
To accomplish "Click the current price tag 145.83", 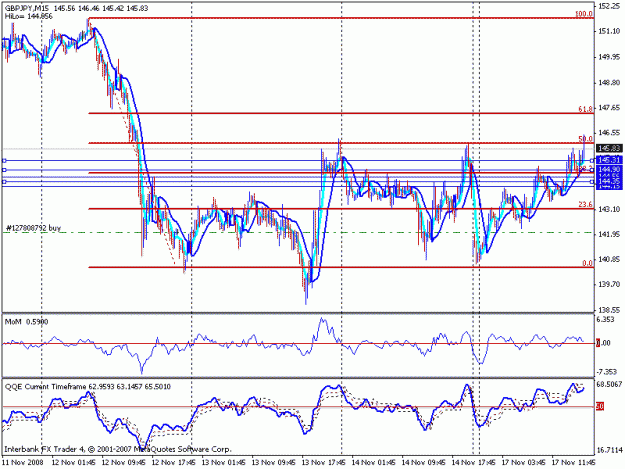I will [609, 148].
